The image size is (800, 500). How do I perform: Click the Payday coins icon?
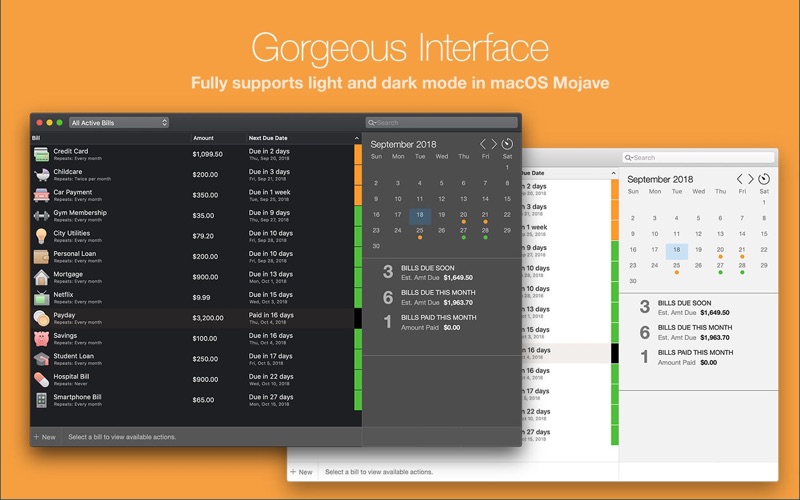click(x=41, y=318)
